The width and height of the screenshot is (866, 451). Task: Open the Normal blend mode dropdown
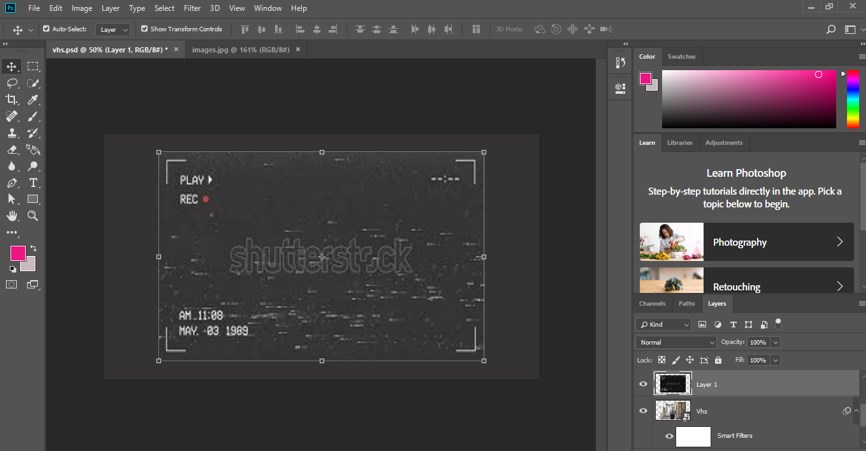coord(675,342)
